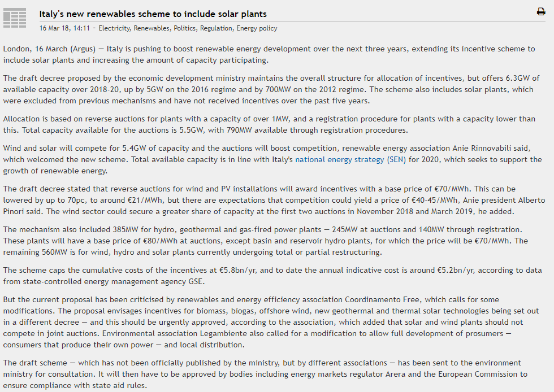
Task: Choose the Regulation category tag
Action: click(217, 28)
